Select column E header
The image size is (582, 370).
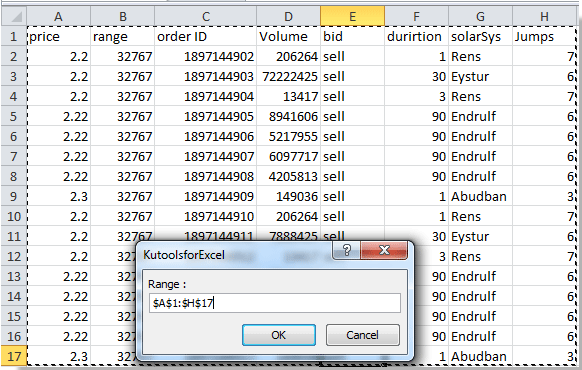352,16
